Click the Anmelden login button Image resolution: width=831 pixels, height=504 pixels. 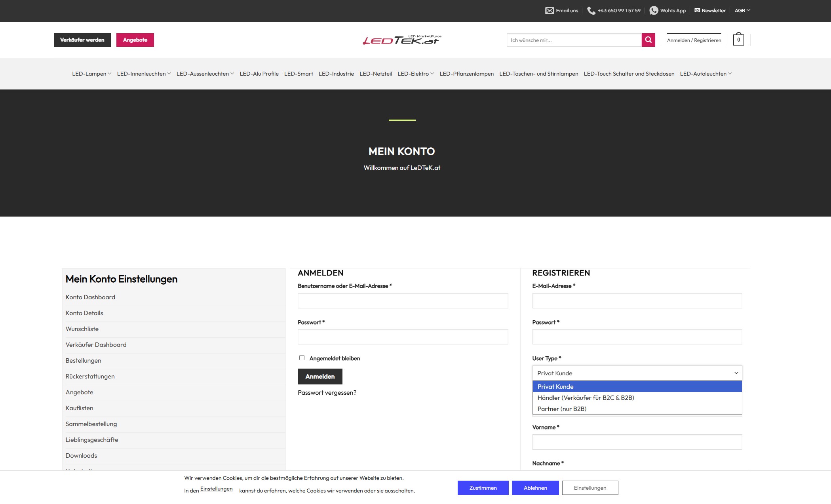(x=319, y=377)
